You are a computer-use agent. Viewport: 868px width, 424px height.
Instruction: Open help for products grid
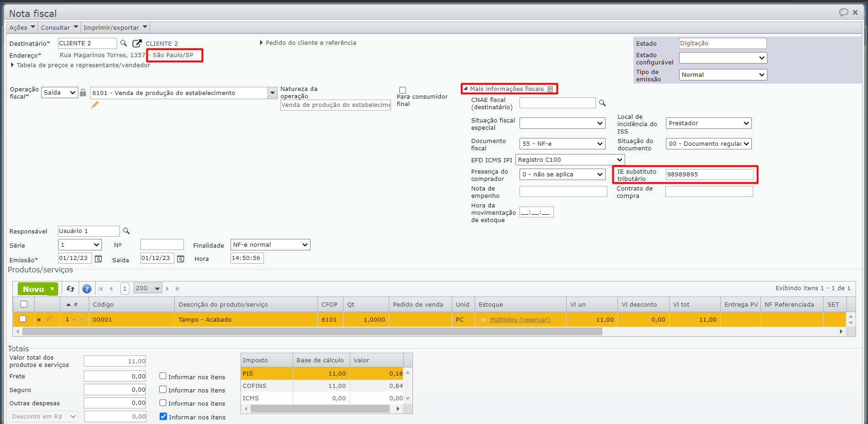87,289
